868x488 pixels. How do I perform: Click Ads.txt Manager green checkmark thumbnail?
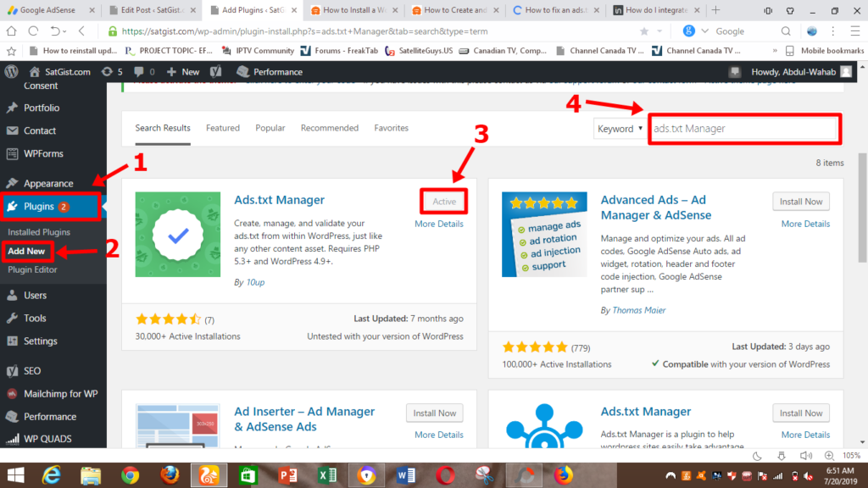coord(178,235)
